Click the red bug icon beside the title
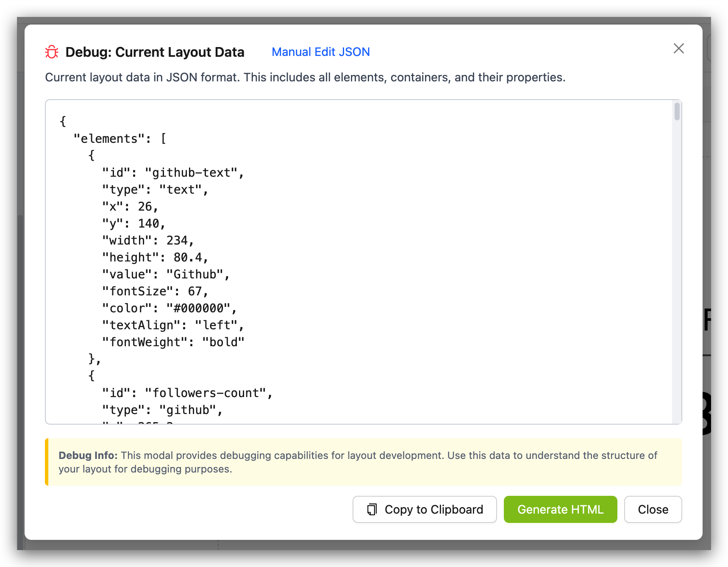The width and height of the screenshot is (728, 567). (x=52, y=52)
